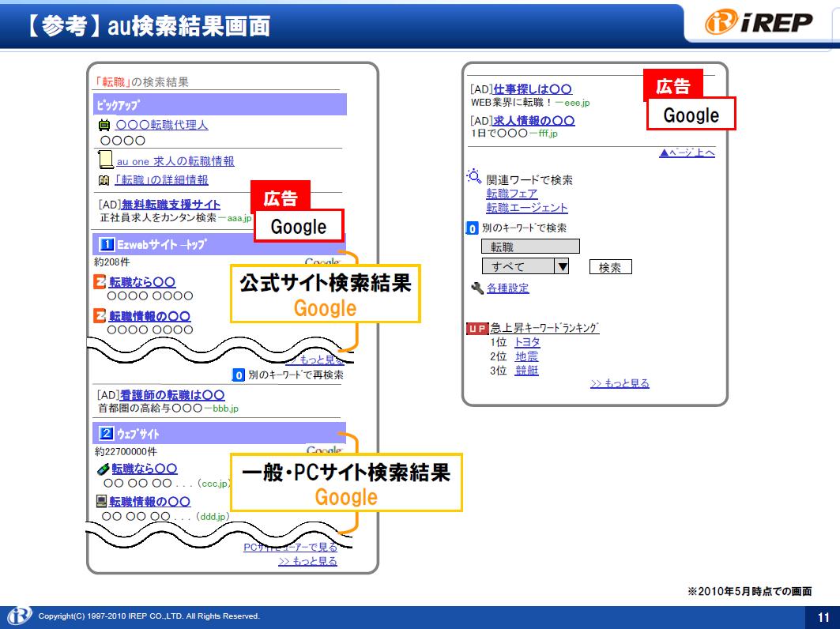Open the Ezweb result link 転職なら○○
840x629 pixels.
[x=142, y=282]
